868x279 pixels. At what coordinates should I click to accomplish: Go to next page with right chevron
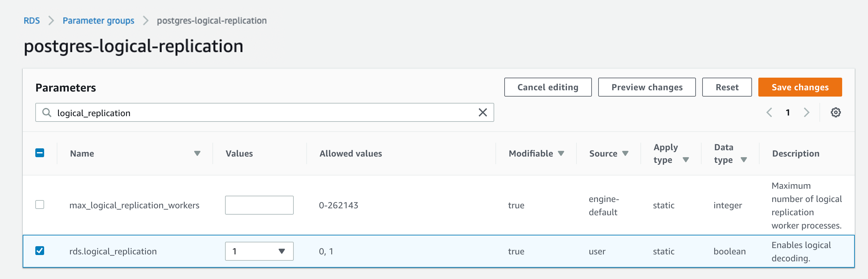(x=806, y=112)
